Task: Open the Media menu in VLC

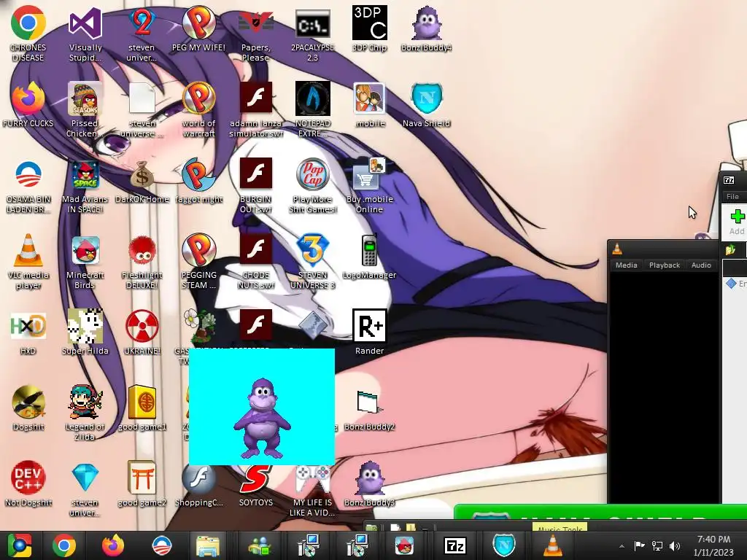Action: [x=626, y=265]
